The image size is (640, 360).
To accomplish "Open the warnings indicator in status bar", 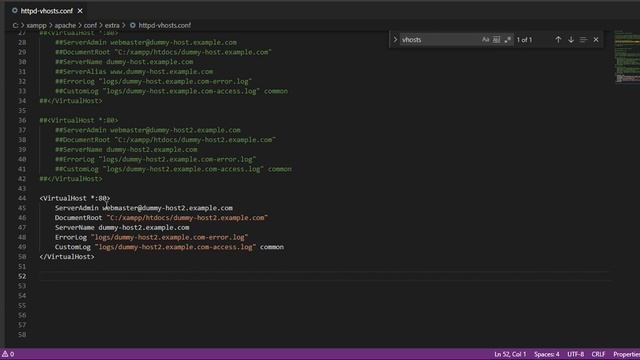I will click(x=8, y=354).
